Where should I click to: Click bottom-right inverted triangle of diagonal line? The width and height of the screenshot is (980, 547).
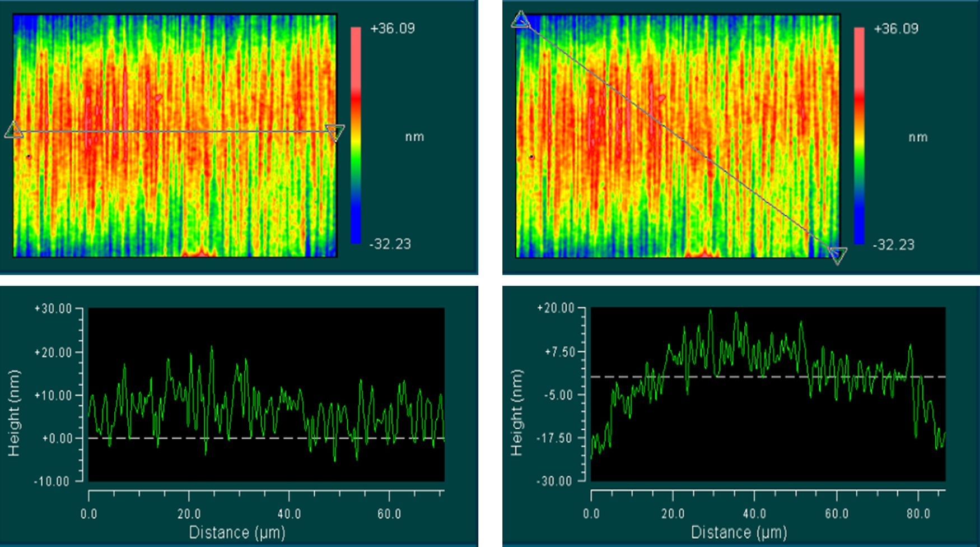click(838, 256)
